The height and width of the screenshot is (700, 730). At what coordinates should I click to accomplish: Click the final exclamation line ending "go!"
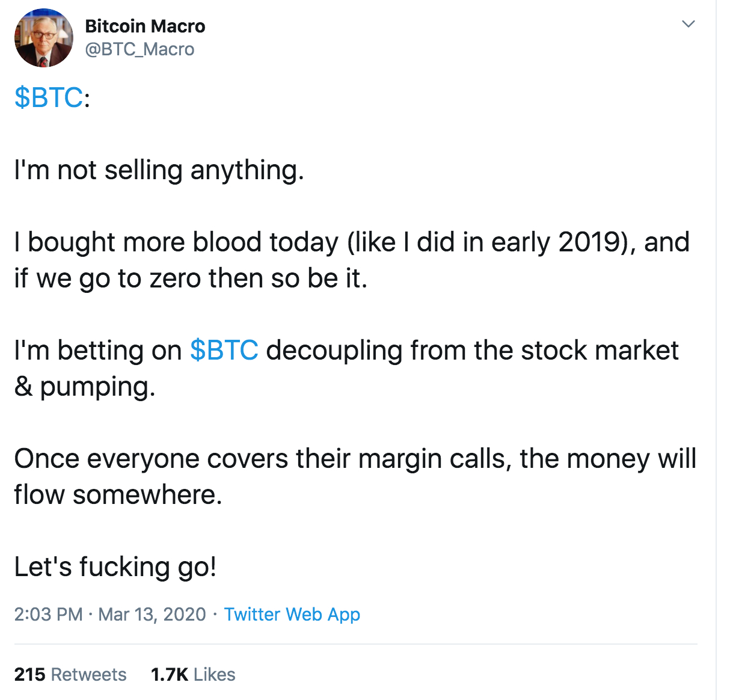click(115, 567)
